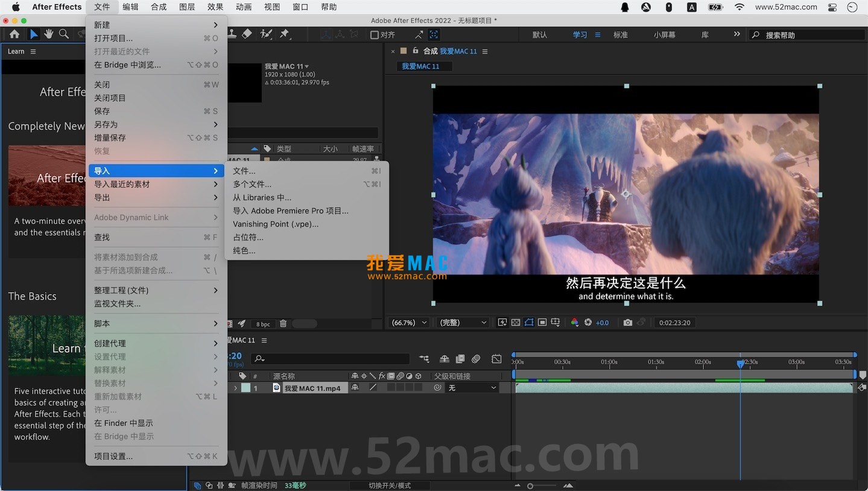Image resolution: width=868 pixels, height=491 pixels.
Task: Click the composition mini-flowchart icon
Action: [424, 359]
